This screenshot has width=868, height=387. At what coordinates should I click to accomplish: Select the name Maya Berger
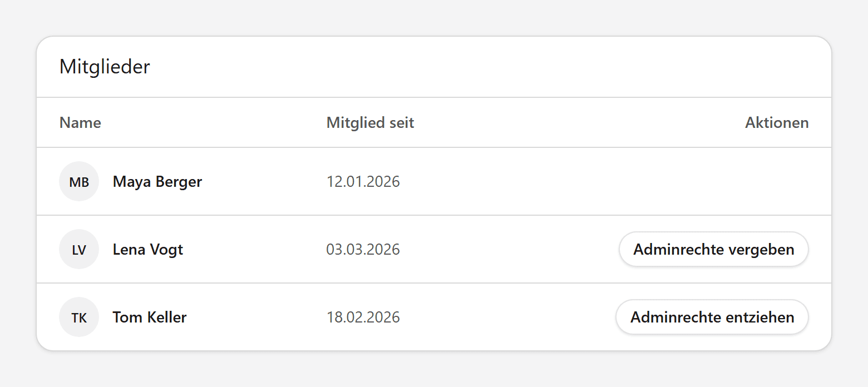click(x=157, y=181)
